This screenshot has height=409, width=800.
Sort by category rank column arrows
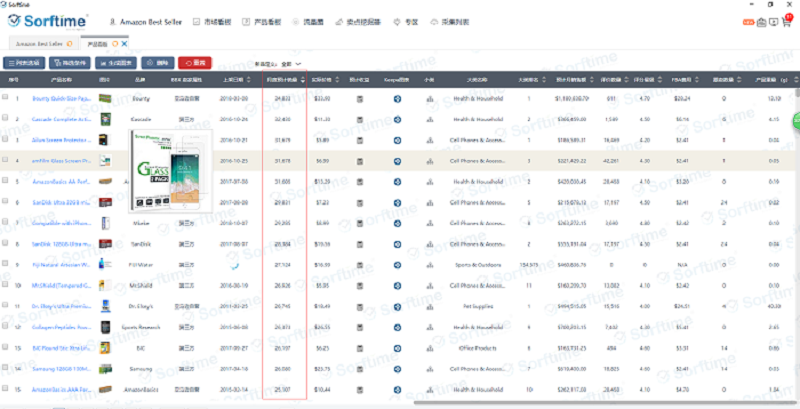pos(544,80)
